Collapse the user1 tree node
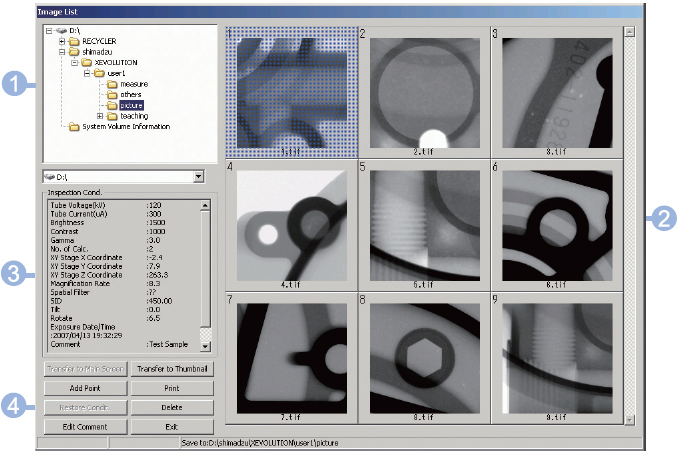The image size is (678, 456). coord(87,73)
